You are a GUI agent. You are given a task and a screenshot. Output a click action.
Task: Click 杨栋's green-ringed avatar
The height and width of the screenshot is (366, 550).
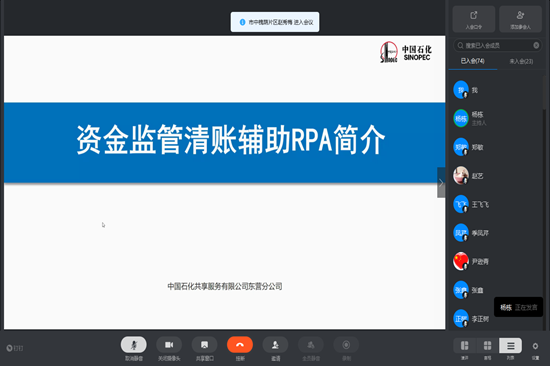pos(461,118)
